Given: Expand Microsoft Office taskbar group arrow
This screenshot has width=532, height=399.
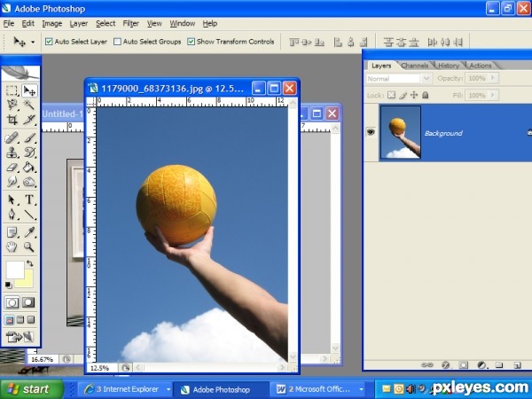Looking at the screenshot, I should click(x=362, y=389).
